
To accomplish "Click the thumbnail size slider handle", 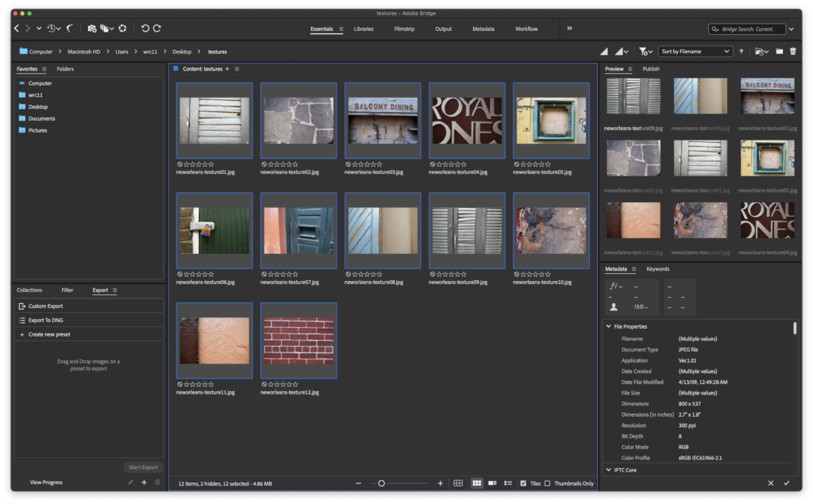I will tap(381, 483).
